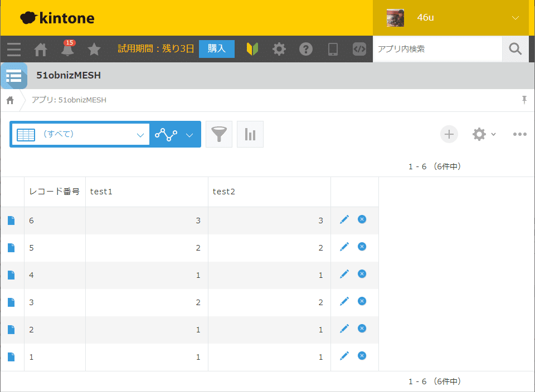Image resolution: width=535 pixels, height=392 pixels.
Task: Click the blue 購入 button
Action: point(217,49)
